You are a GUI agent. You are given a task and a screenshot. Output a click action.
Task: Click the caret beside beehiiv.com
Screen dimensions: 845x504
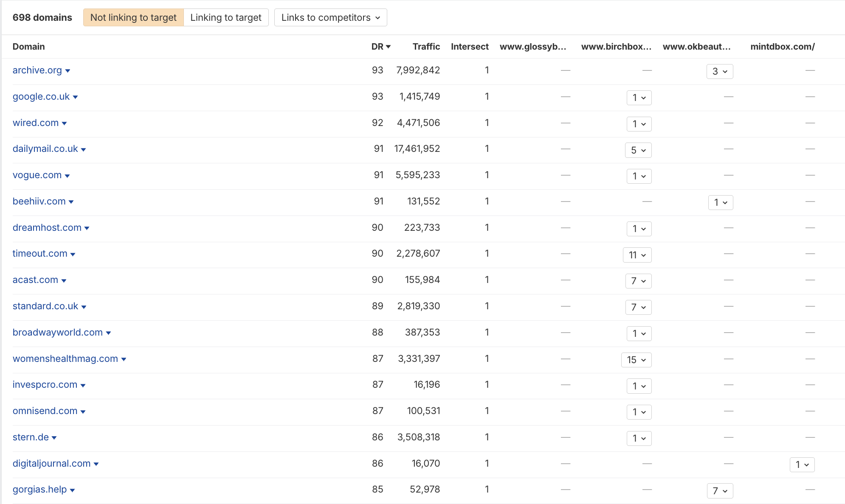(71, 202)
